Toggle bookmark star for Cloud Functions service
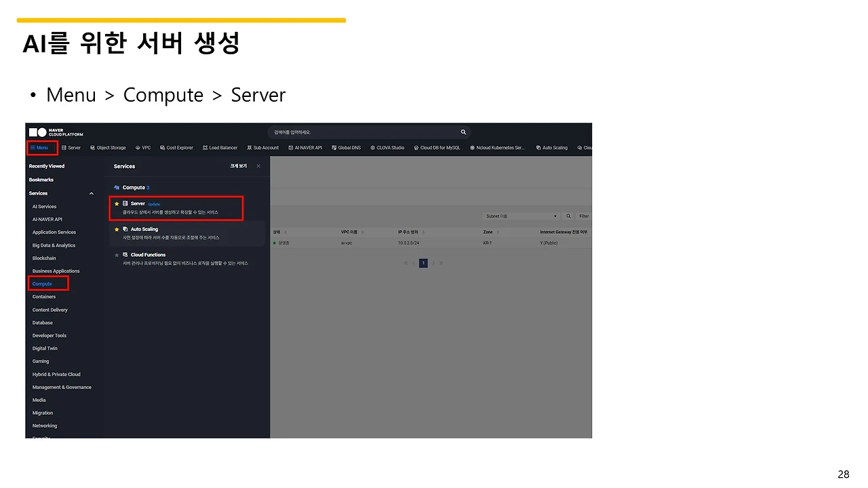 click(117, 256)
